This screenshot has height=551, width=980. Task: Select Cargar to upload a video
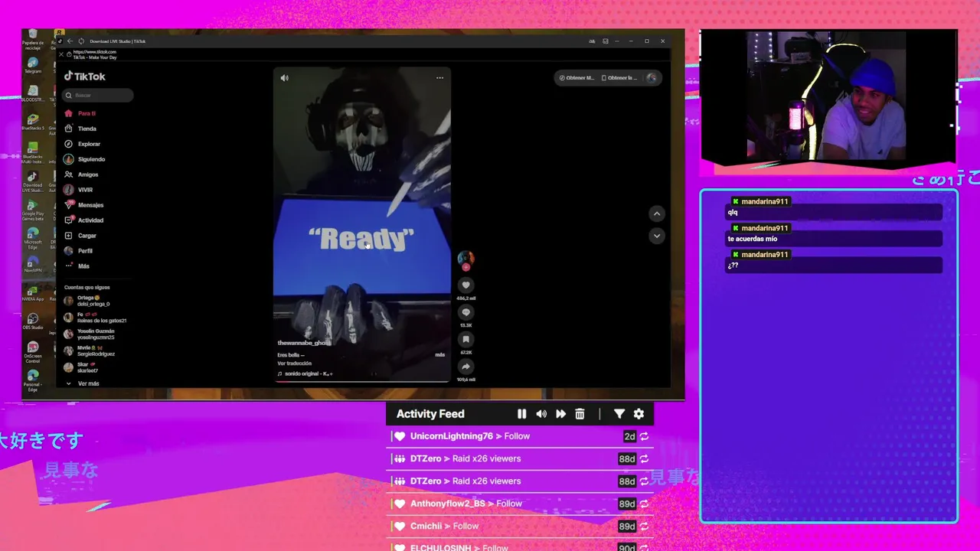pyautogui.click(x=80, y=236)
